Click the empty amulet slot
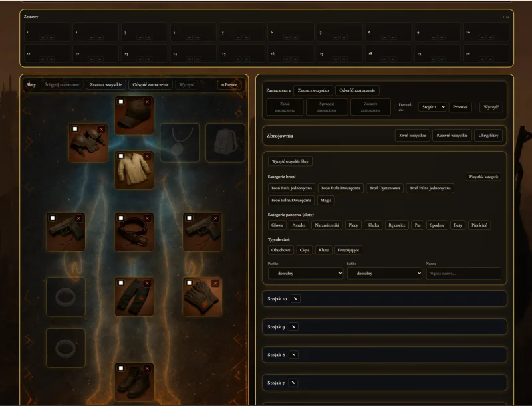 [x=180, y=142]
